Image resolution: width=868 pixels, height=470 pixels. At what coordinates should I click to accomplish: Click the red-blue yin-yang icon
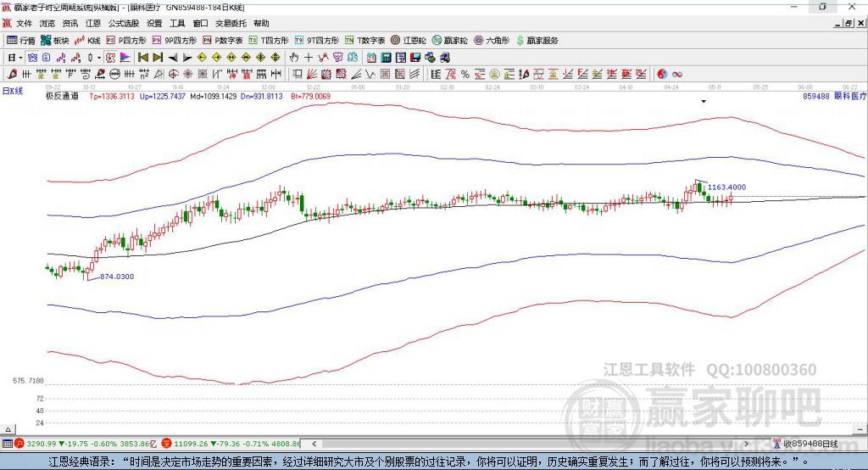click(x=662, y=75)
